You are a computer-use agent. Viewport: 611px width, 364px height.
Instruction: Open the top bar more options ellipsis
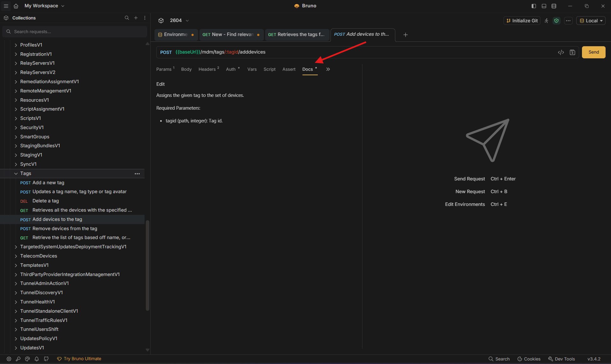[568, 21]
